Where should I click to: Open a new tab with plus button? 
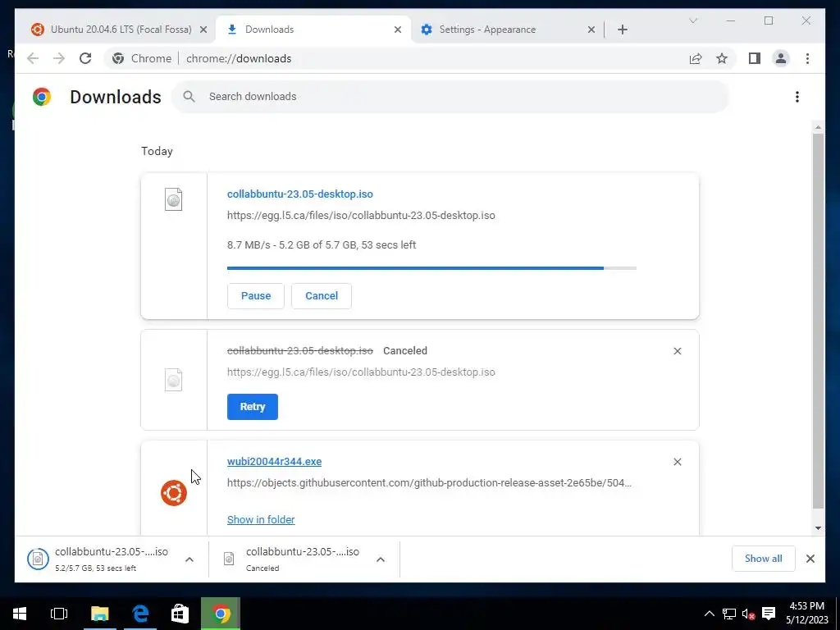(x=622, y=30)
